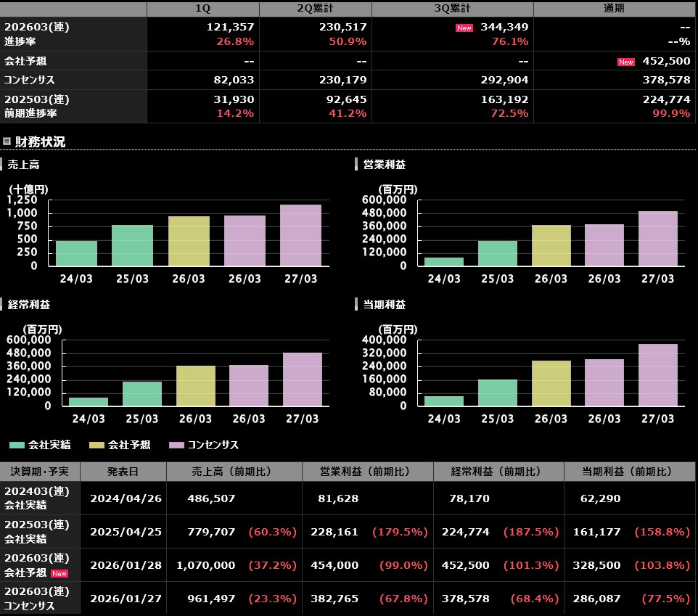This screenshot has height=616, width=698.
Task: Click the New badge beside 344,349
Action: tap(464, 28)
